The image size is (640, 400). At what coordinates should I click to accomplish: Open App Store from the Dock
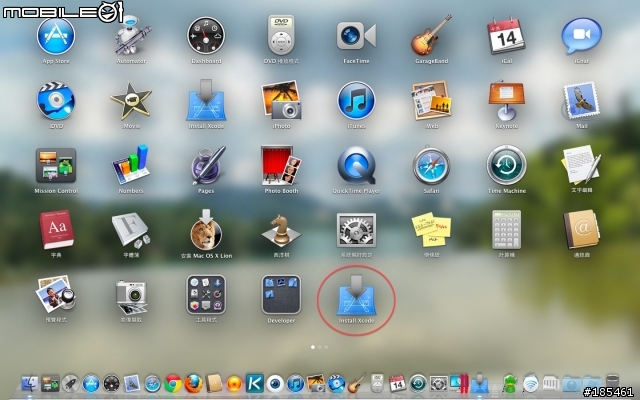coord(91,384)
